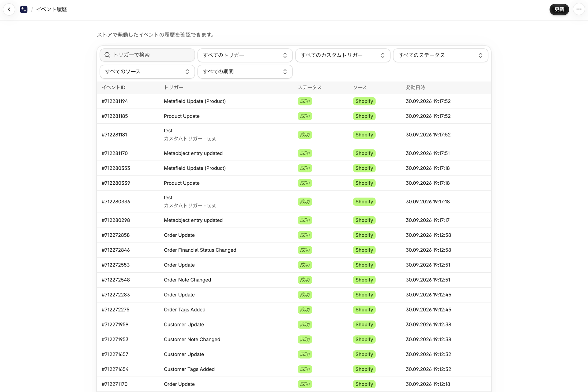588x392 pixels.
Task: Open the すべてのステータス dropdown
Action: point(440,55)
